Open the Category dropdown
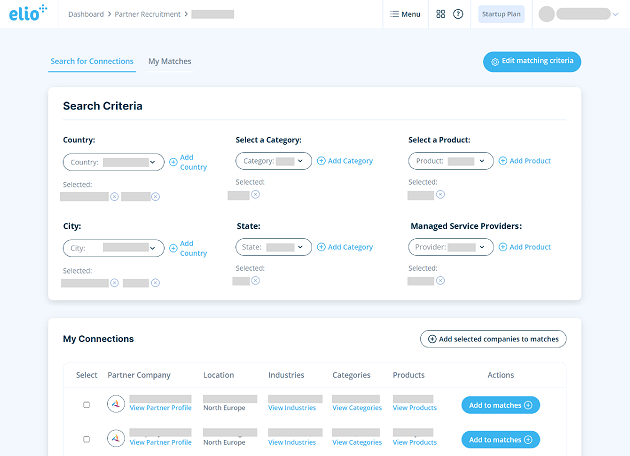 tap(274, 161)
